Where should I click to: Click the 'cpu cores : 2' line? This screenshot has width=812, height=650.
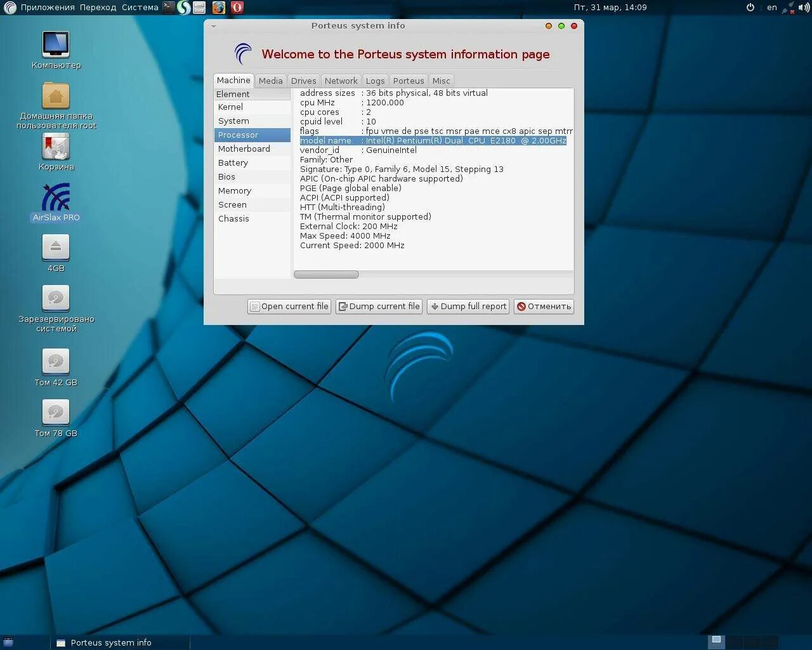[x=336, y=112]
